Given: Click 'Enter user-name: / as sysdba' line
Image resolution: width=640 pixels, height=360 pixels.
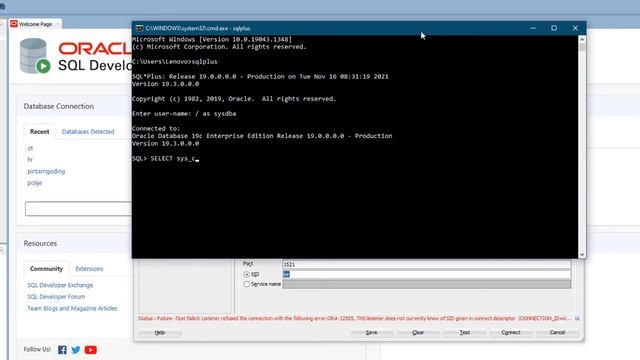Looking at the screenshot, I should coord(184,113).
